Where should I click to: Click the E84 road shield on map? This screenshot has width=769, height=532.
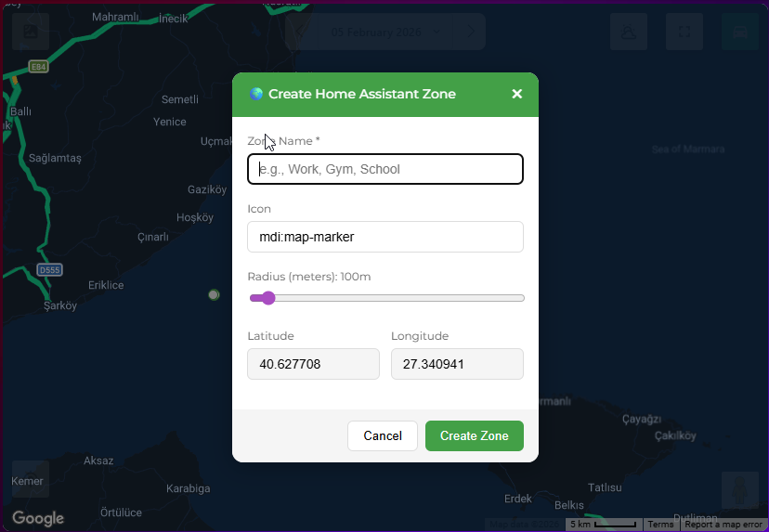pos(38,67)
